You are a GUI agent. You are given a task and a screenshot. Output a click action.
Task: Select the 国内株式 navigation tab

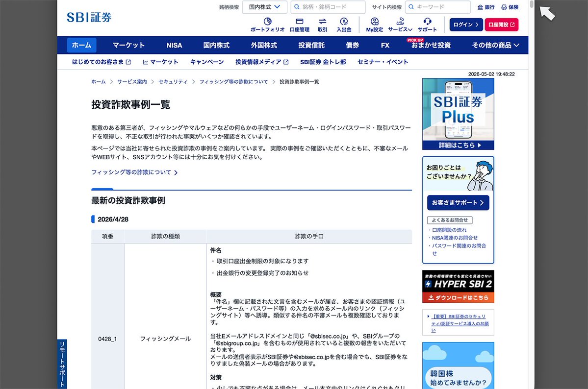tap(216, 46)
